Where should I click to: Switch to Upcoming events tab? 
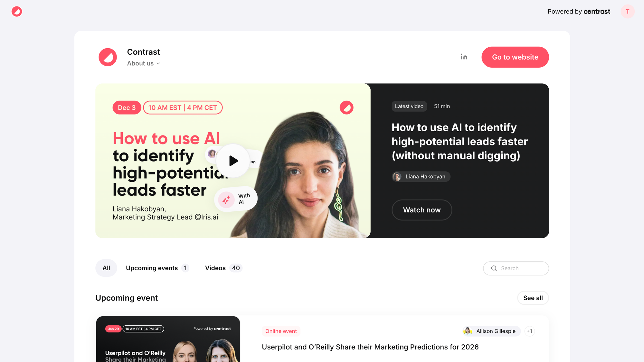pos(157,268)
